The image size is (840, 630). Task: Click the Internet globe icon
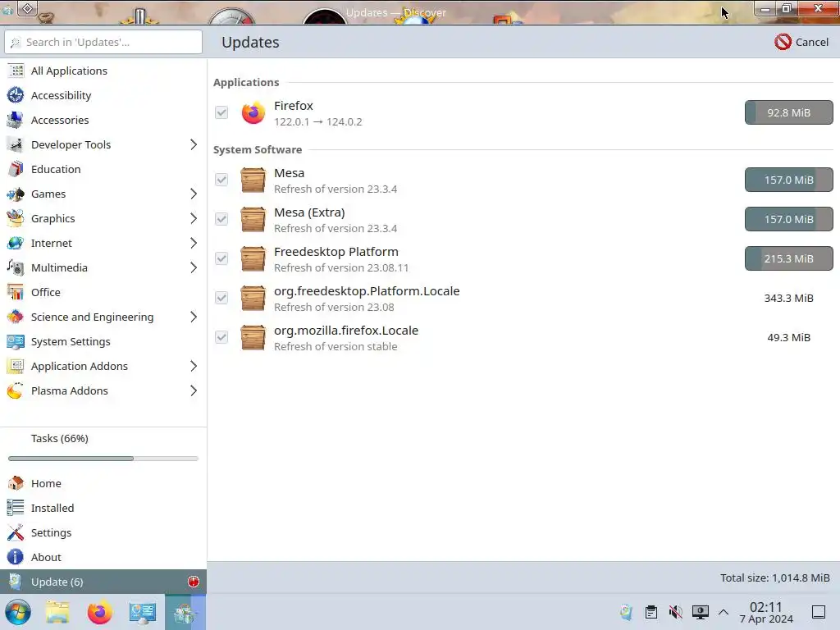(16, 243)
